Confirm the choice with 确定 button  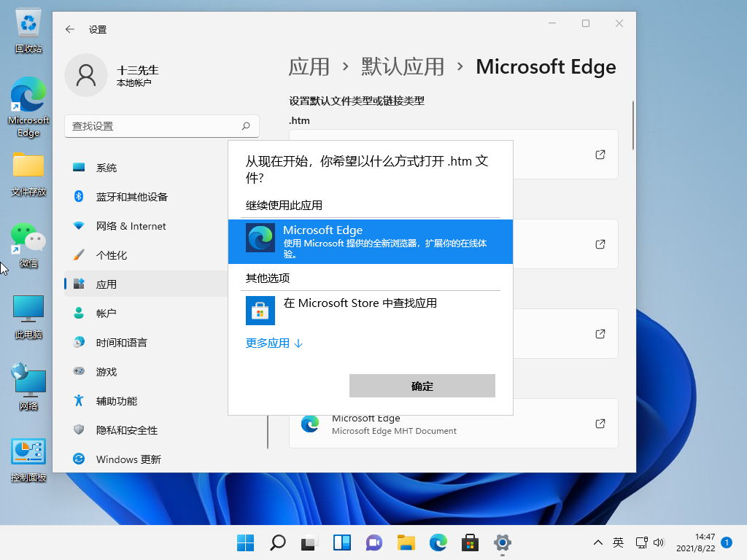pos(422,385)
